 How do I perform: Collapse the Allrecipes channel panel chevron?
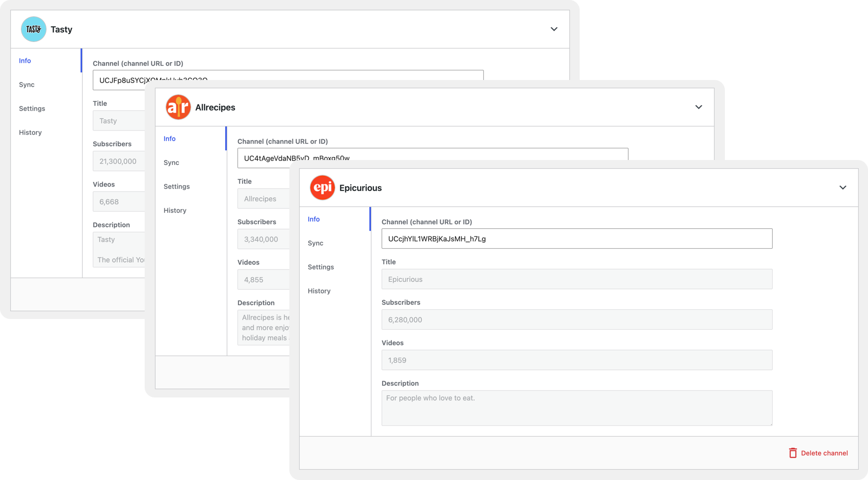[x=698, y=107]
